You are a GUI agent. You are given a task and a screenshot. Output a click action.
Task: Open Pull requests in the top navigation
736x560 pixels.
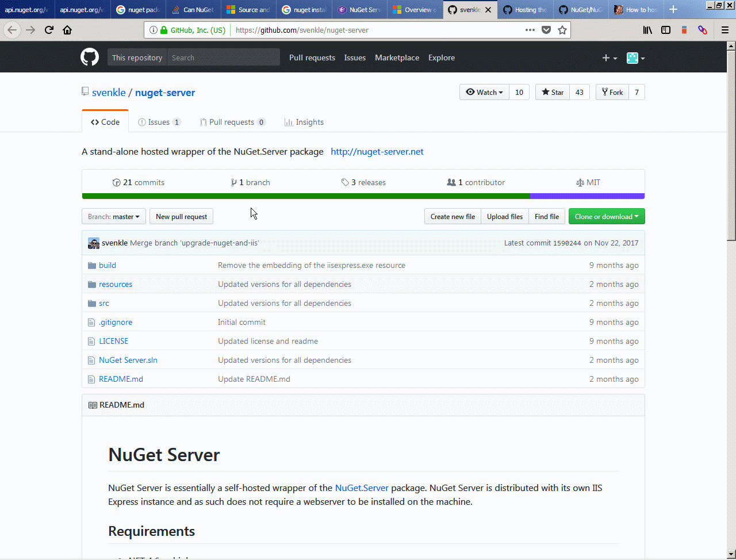pos(312,57)
